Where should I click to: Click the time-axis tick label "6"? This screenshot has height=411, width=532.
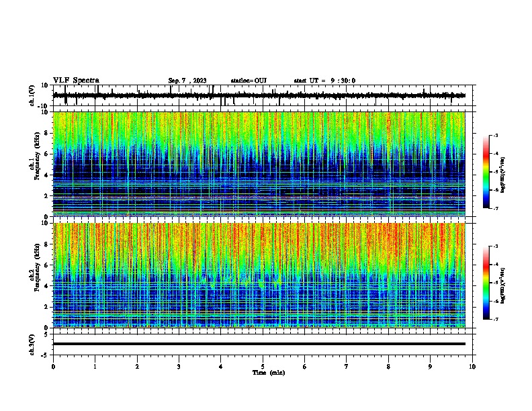tap(305, 367)
